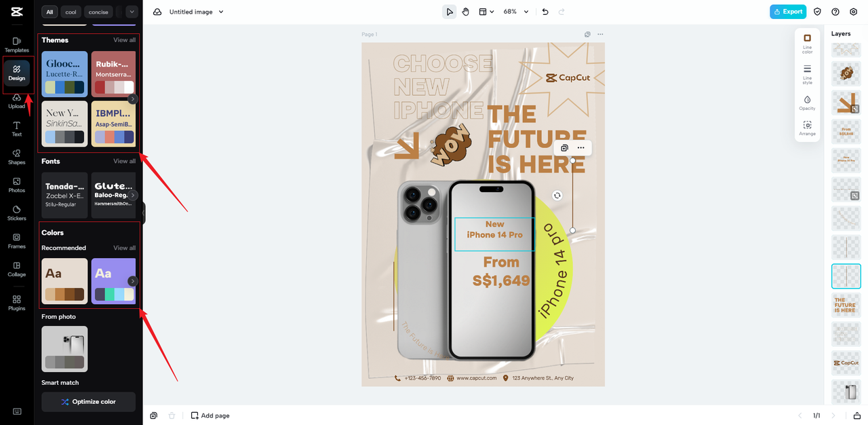Viewport: 868px width, 425px height.
Task: Open the Shapes panel
Action: pyautogui.click(x=17, y=157)
